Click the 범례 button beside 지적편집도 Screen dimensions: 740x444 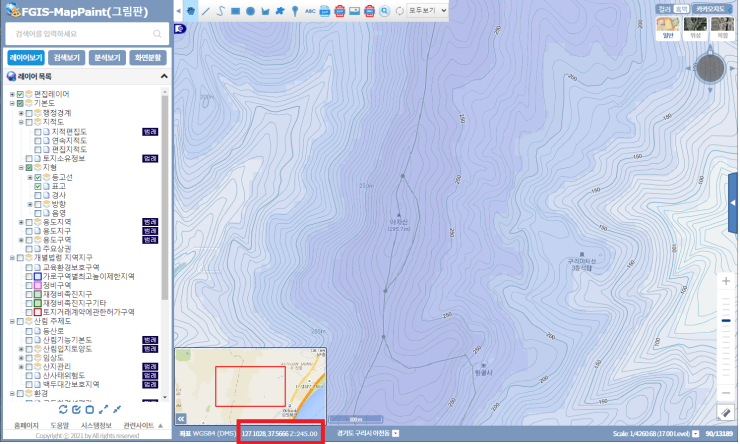[150, 132]
